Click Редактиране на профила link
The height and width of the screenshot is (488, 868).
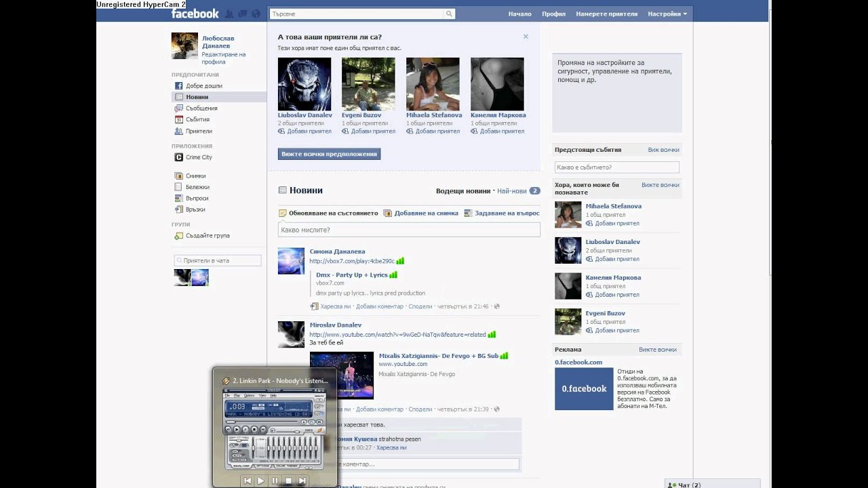[x=224, y=58]
